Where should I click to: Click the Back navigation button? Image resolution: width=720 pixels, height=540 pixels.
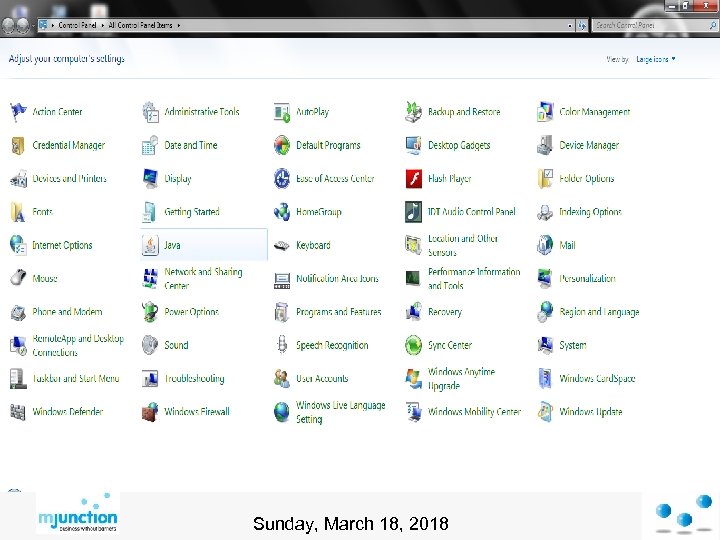tap(9, 26)
